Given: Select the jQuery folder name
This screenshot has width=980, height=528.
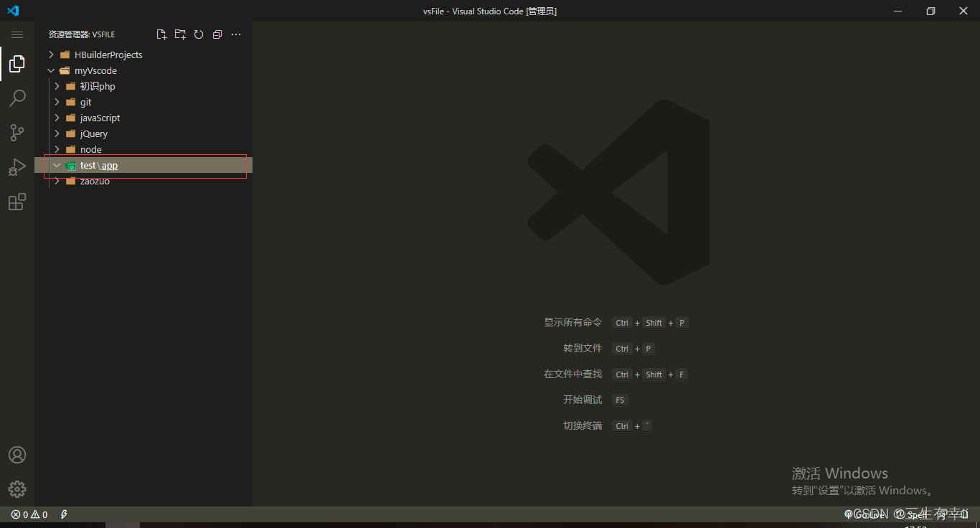Looking at the screenshot, I should 94,133.
